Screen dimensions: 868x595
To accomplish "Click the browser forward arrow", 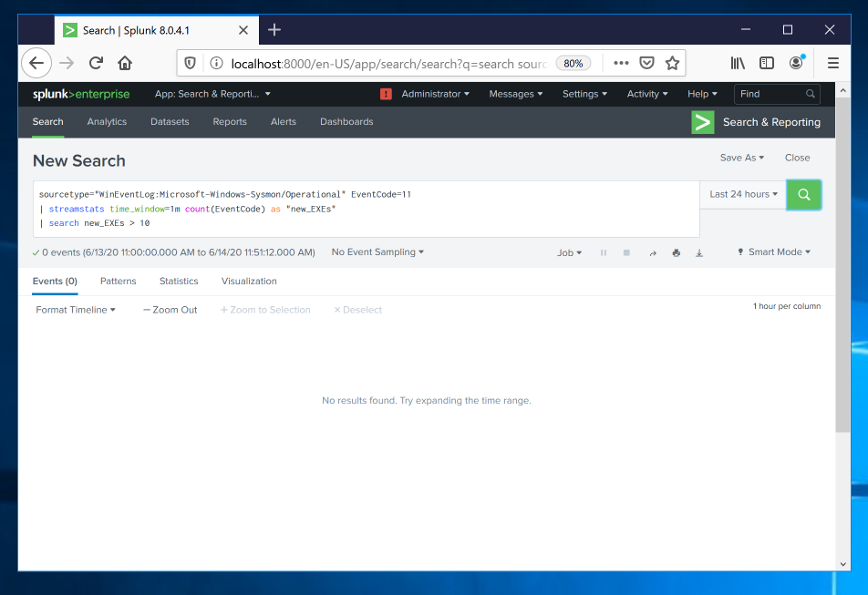I will tap(67, 63).
